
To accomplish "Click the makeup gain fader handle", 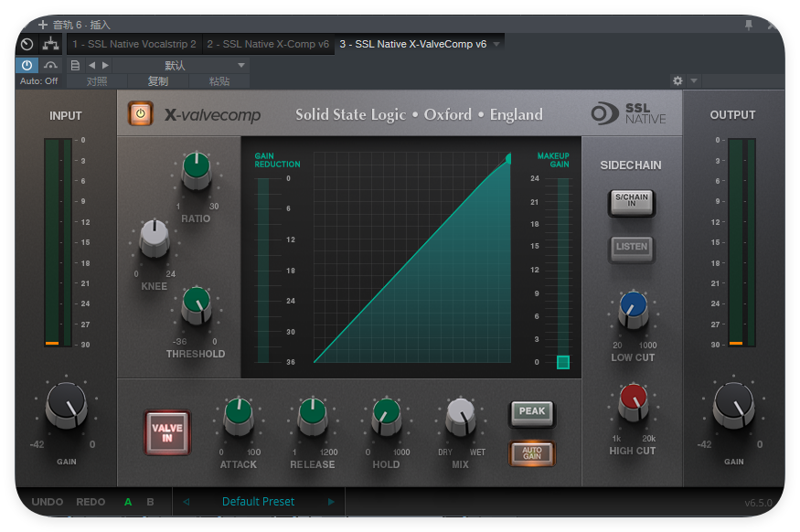I will pyautogui.click(x=563, y=362).
